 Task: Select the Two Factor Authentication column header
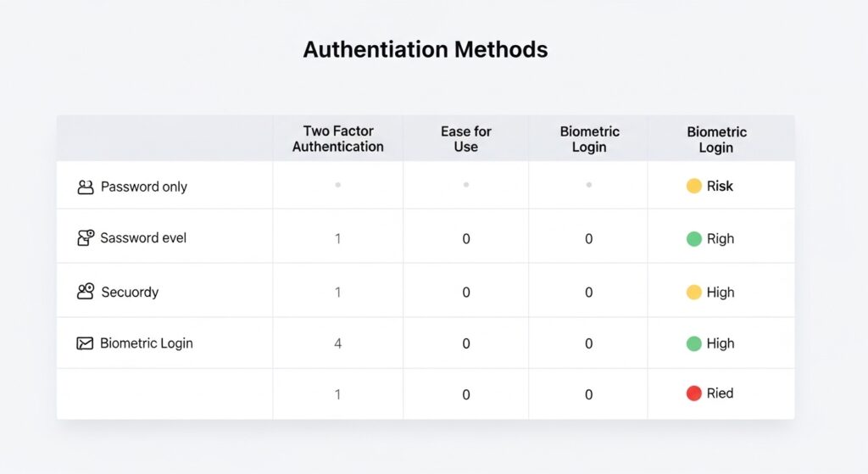pos(337,139)
